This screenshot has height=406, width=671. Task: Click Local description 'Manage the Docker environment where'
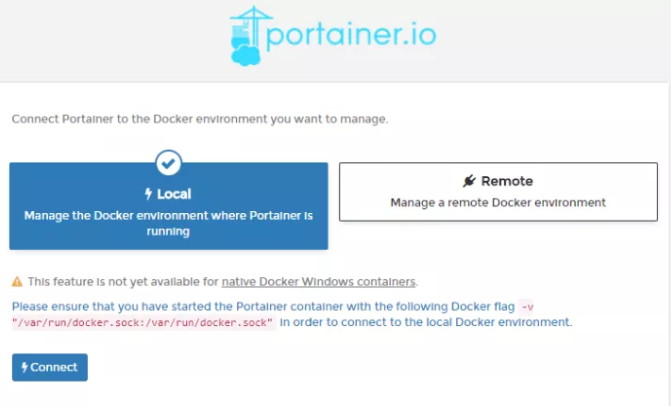click(168, 215)
